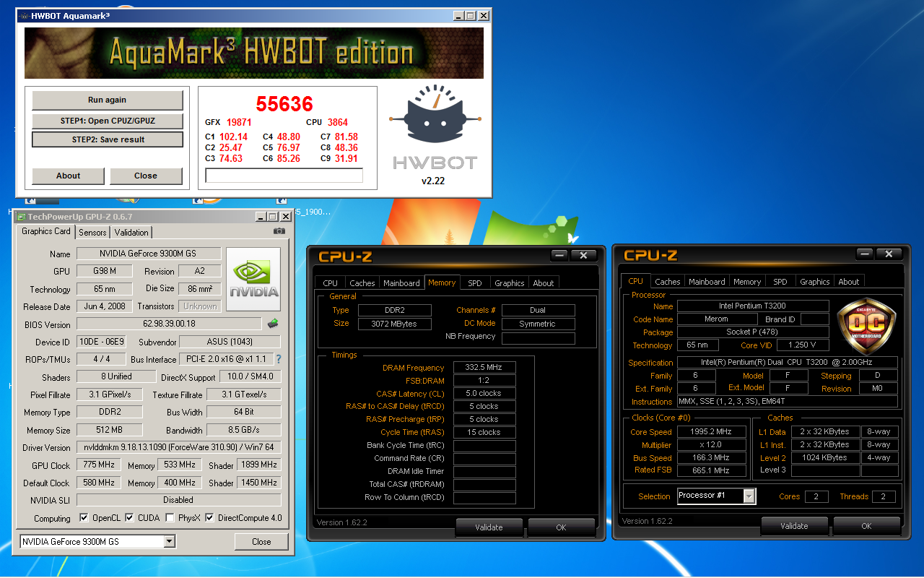Click the Level 2 cache value 1024 KBytes
This screenshot has width=924, height=578.
(x=824, y=457)
